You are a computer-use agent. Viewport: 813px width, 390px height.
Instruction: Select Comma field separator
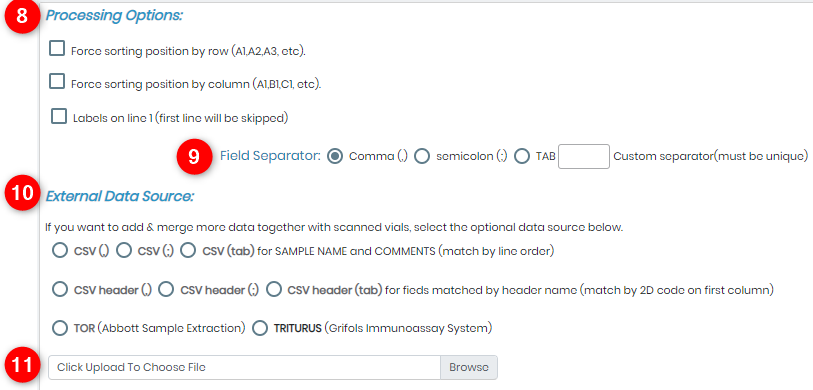(x=335, y=156)
